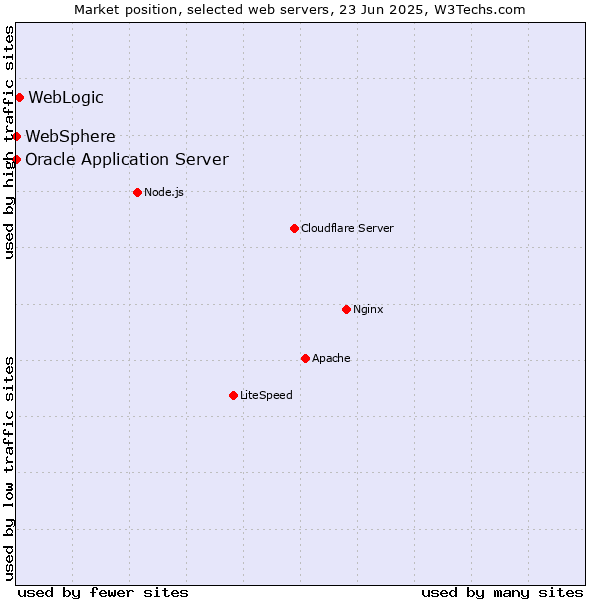Screen dimensions: 600x600
Task: Click the Cloudflare Server data point
Action: tap(295, 229)
